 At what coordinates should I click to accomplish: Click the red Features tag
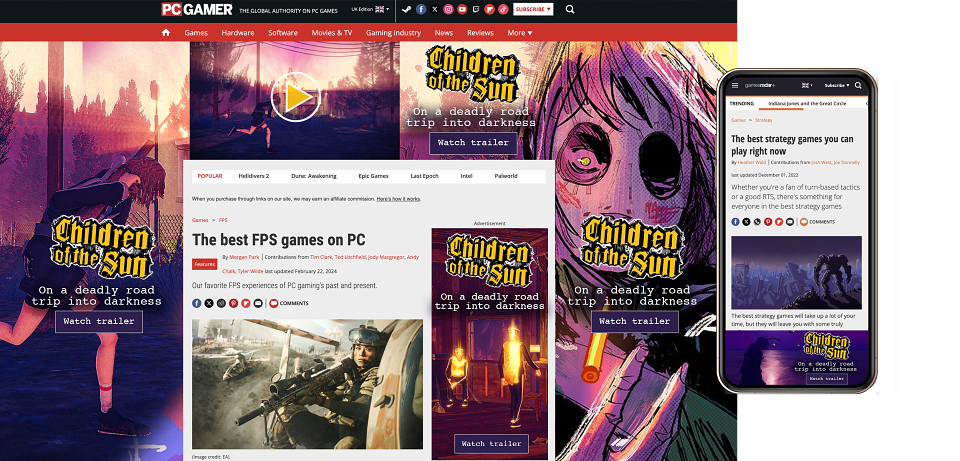(x=204, y=264)
